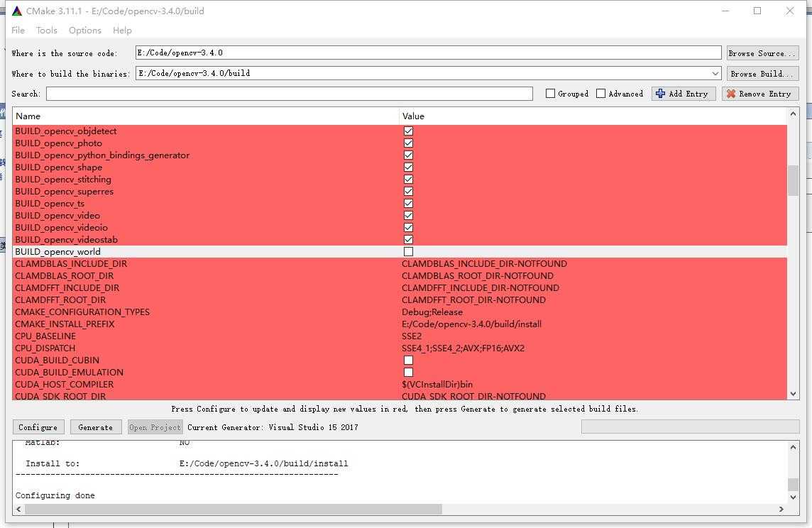Select the CLAMDBLAS_ROOT_DIR-NOTFOUND value
This screenshot has width=812, height=528.
pyautogui.click(x=478, y=276)
